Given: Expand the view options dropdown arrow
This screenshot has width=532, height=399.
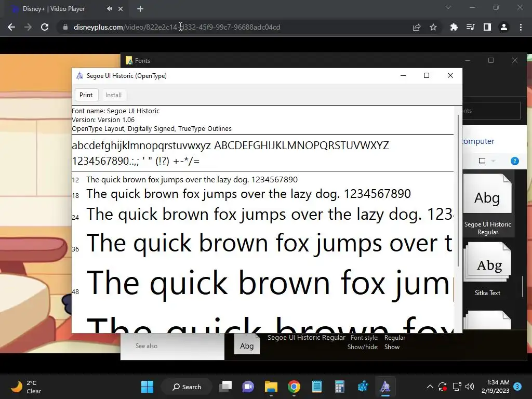Looking at the screenshot, I should (x=494, y=161).
